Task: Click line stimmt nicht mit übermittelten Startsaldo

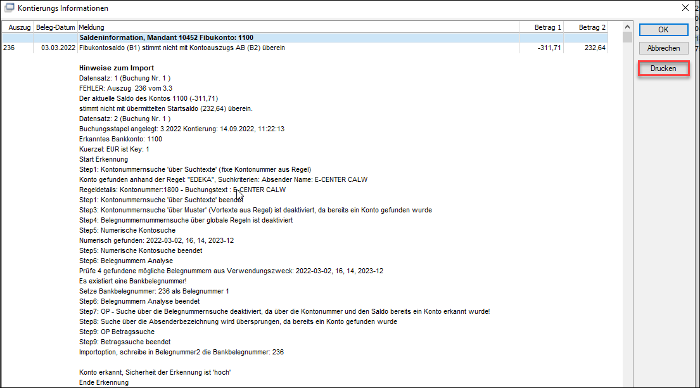Action: [166, 108]
